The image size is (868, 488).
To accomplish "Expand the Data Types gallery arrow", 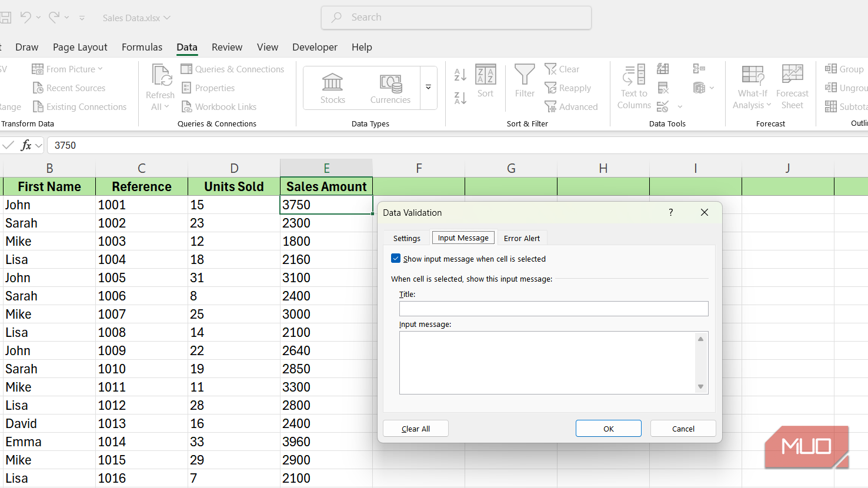I will [429, 87].
